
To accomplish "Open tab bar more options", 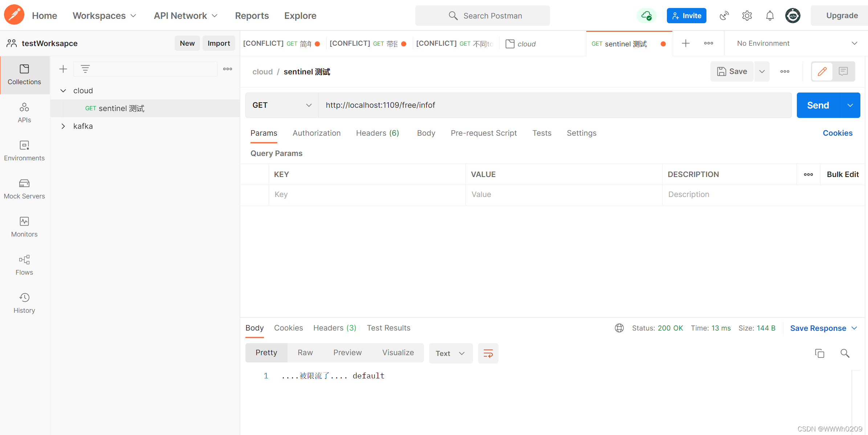I will 709,44.
